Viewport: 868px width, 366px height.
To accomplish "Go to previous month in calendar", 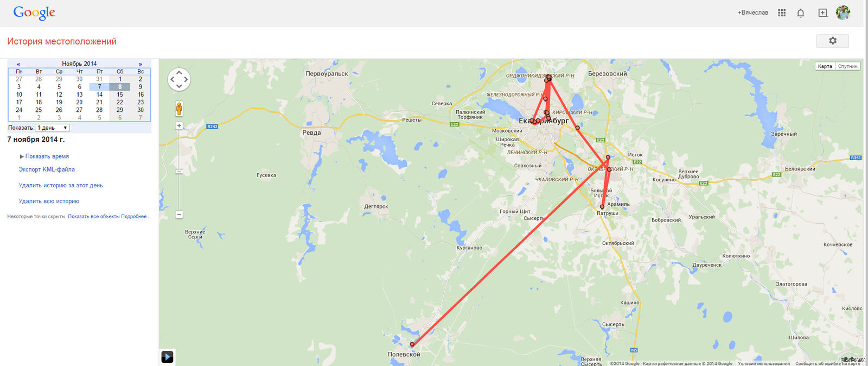I will pyautogui.click(x=18, y=64).
